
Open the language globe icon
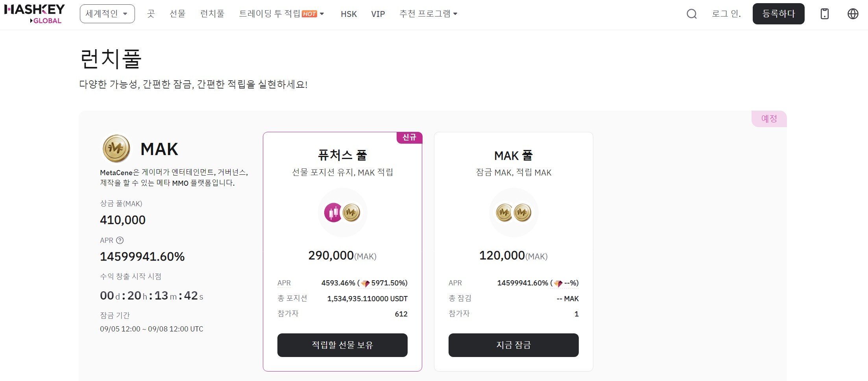853,14
